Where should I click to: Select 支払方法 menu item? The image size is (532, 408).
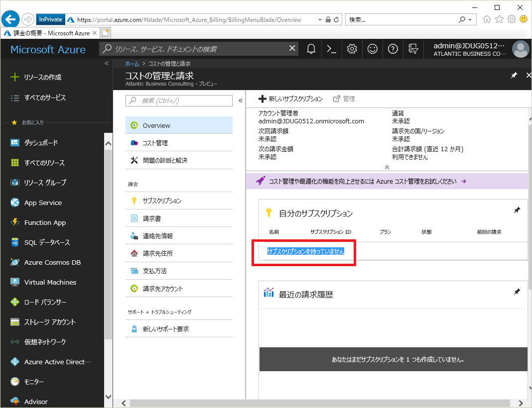(179, 271)
